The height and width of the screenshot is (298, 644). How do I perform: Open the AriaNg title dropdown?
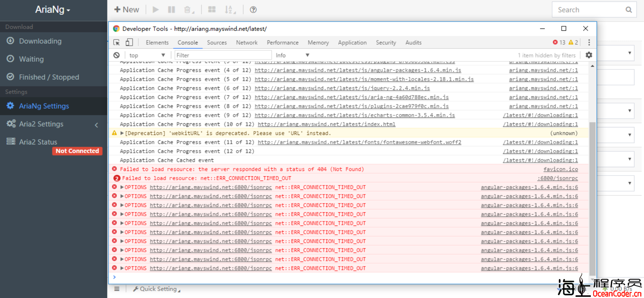pyautogui.click(x=53, y=9)
